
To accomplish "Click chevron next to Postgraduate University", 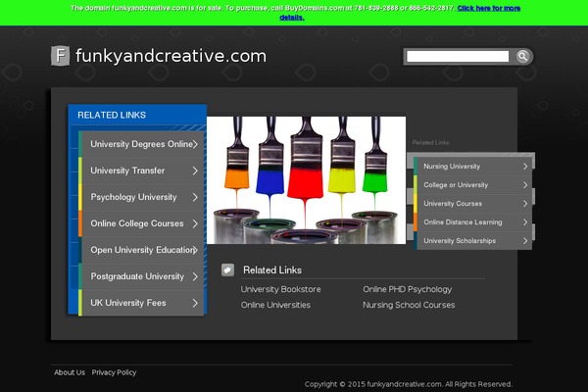I will (195, 276).
